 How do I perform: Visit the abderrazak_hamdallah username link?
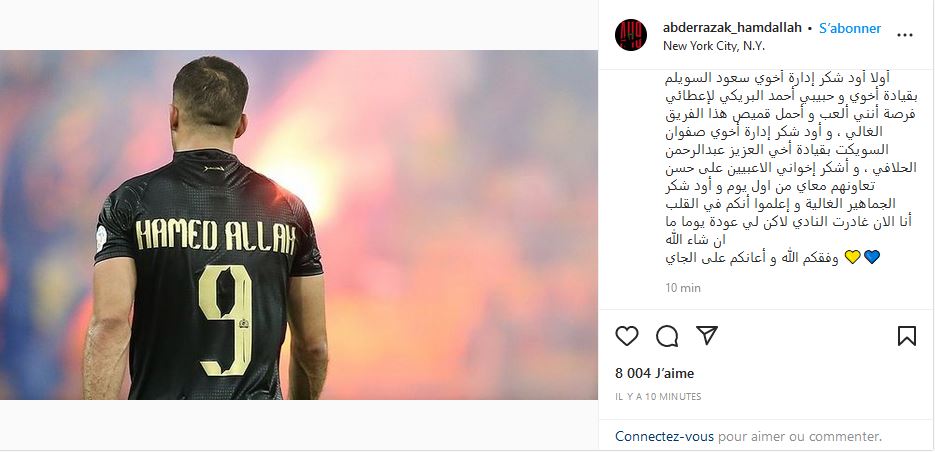tap(732, 28)
